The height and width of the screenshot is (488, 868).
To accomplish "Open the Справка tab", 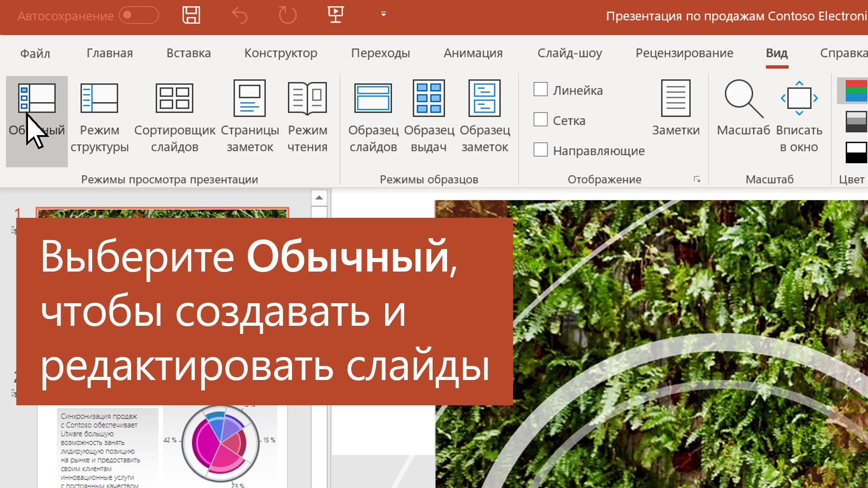I will pyautogui.click(x=844, y=53).
